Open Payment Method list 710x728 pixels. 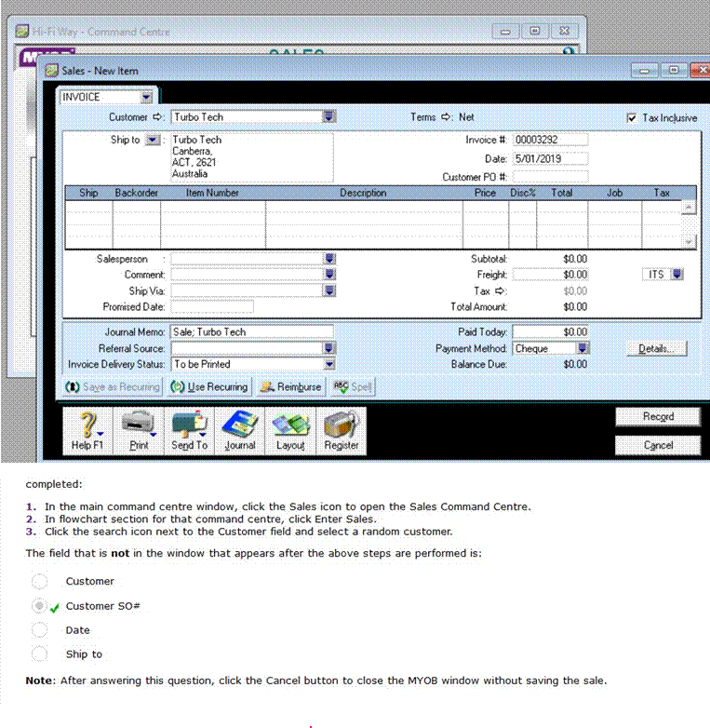[583, 348]
